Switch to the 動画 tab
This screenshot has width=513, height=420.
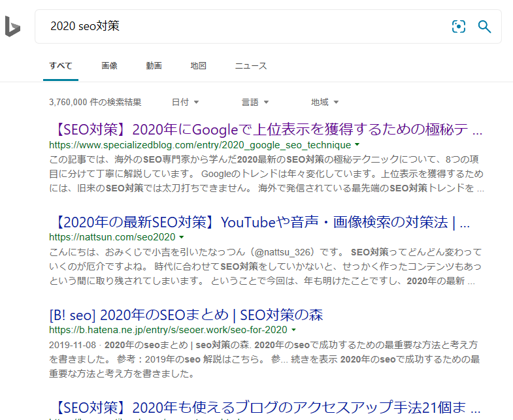click(x=154, y=66)
